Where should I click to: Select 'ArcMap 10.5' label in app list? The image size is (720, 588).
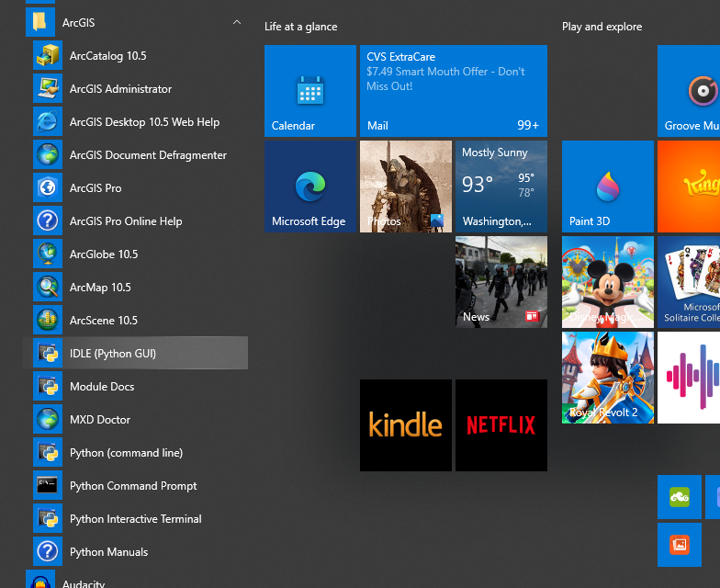tap(100, 287)
